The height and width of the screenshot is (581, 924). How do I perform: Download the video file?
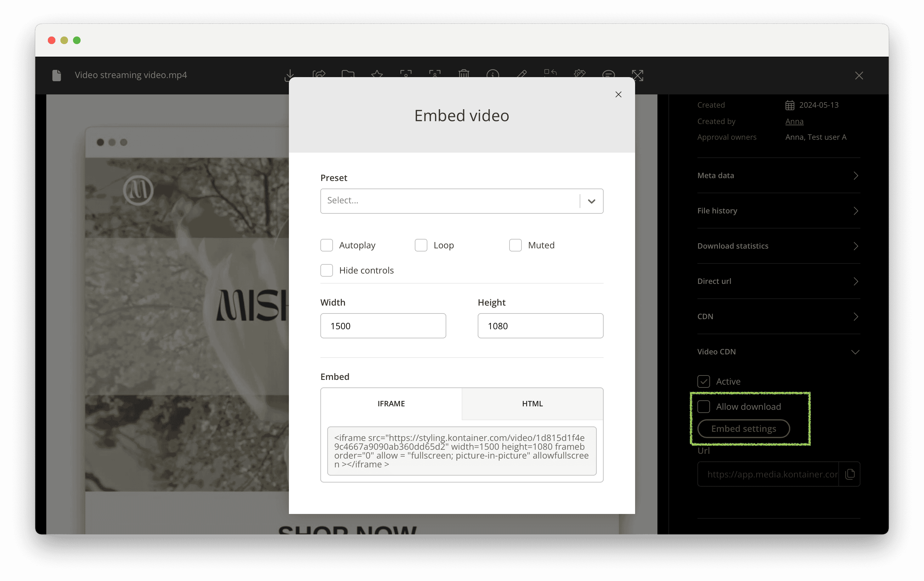[290, 75]
